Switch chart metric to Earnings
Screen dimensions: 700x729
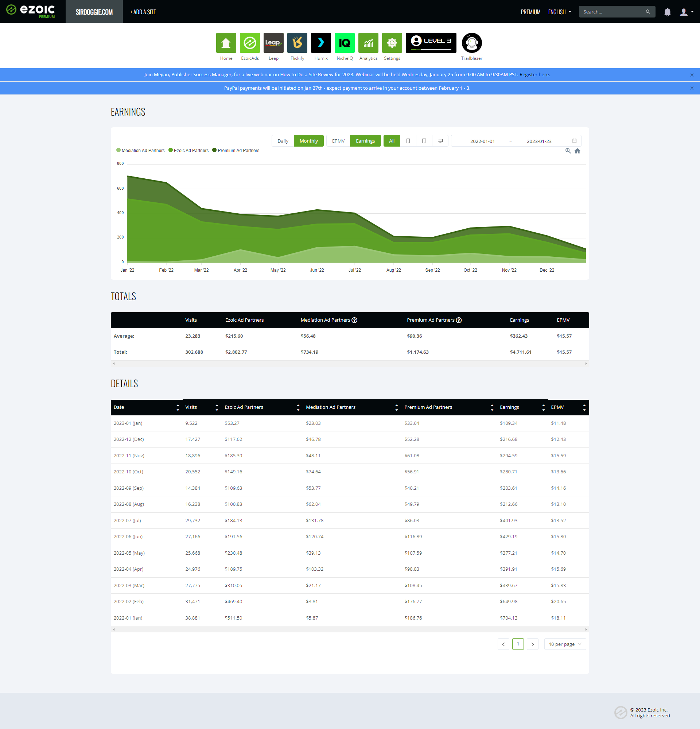(365, 141)
